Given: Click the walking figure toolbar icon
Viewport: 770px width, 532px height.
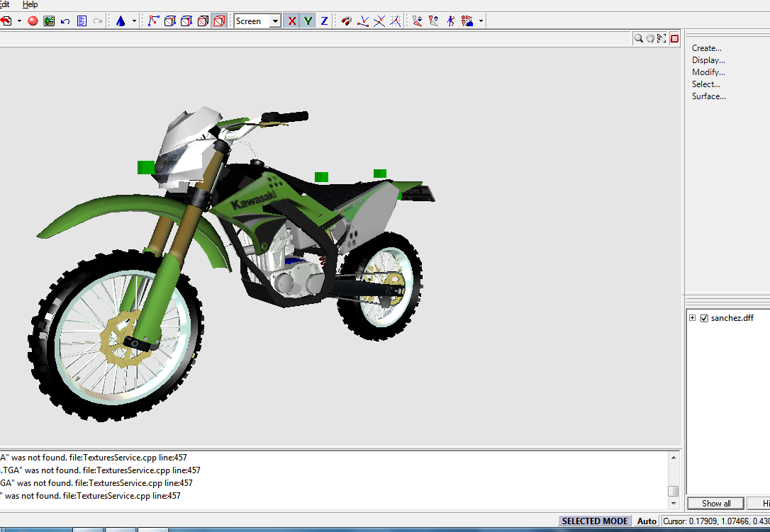Looking at the screenshot, I should 450,21.
